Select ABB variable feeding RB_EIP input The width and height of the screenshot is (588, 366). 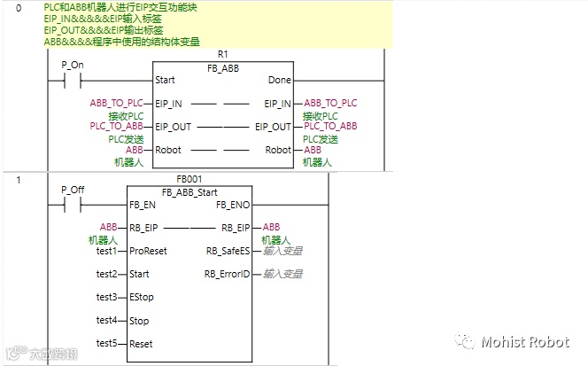108,227
